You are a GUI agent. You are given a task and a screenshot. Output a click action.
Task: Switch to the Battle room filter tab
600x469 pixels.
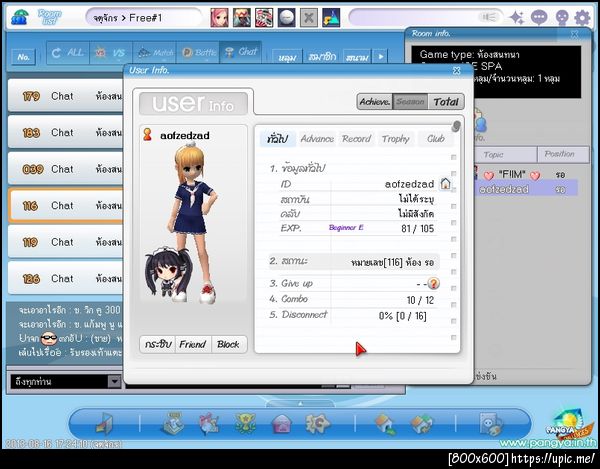(197, 52)
